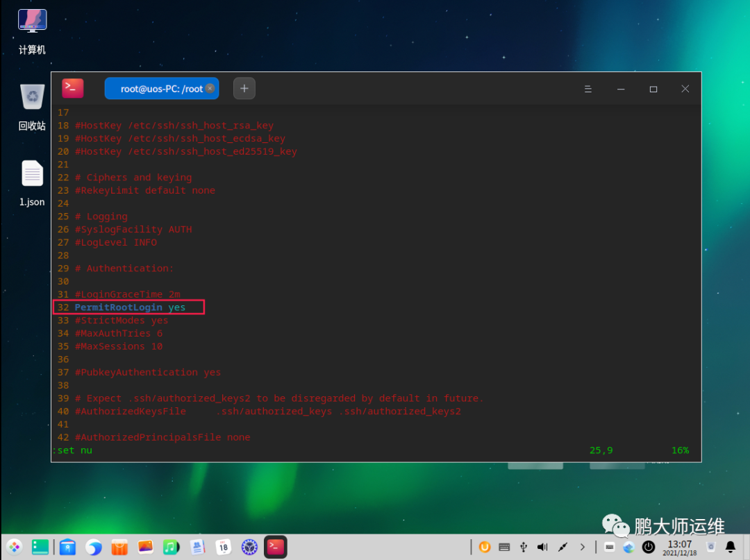Open the notification bell icon

tap(731, 547)
